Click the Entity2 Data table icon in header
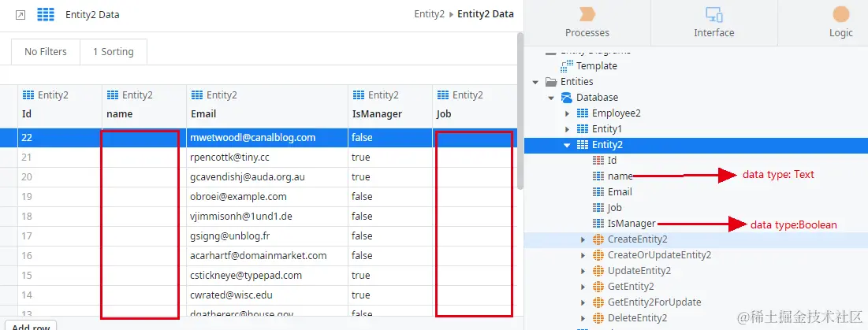The image size is (868, 330). coord(46,14)
